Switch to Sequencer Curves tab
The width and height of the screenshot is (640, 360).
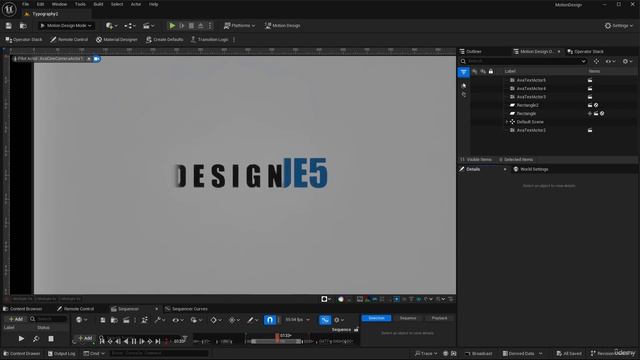(x=186, y=309)
